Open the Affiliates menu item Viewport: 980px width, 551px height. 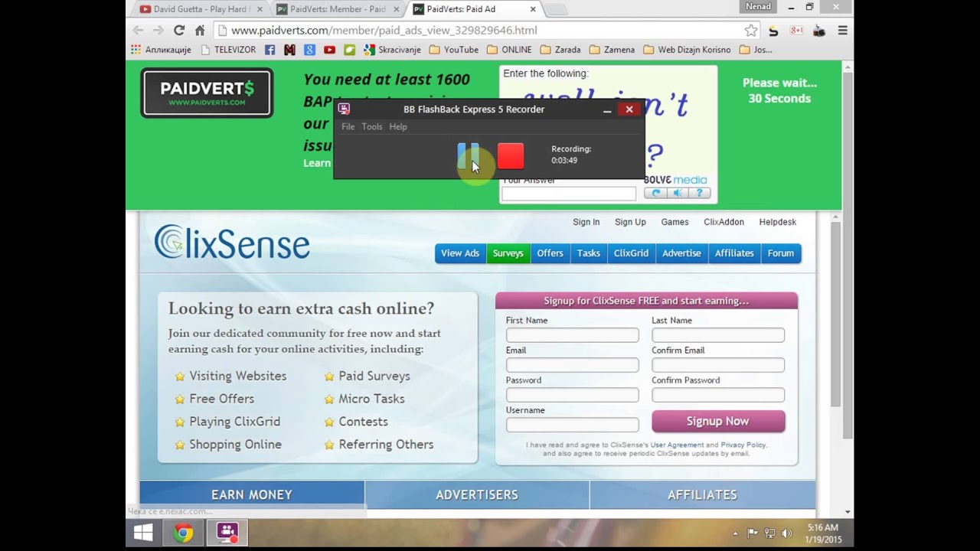point(734,253)
